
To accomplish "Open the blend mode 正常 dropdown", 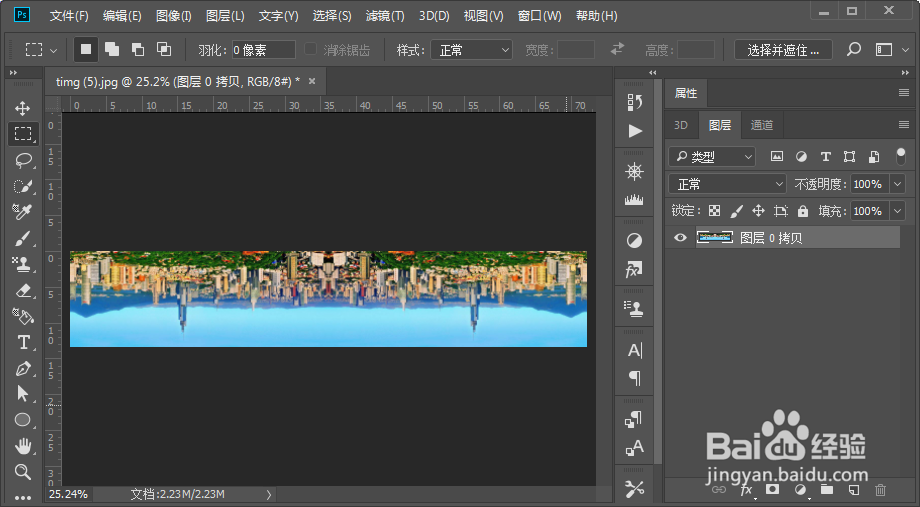I will click(x=728, y=184).
